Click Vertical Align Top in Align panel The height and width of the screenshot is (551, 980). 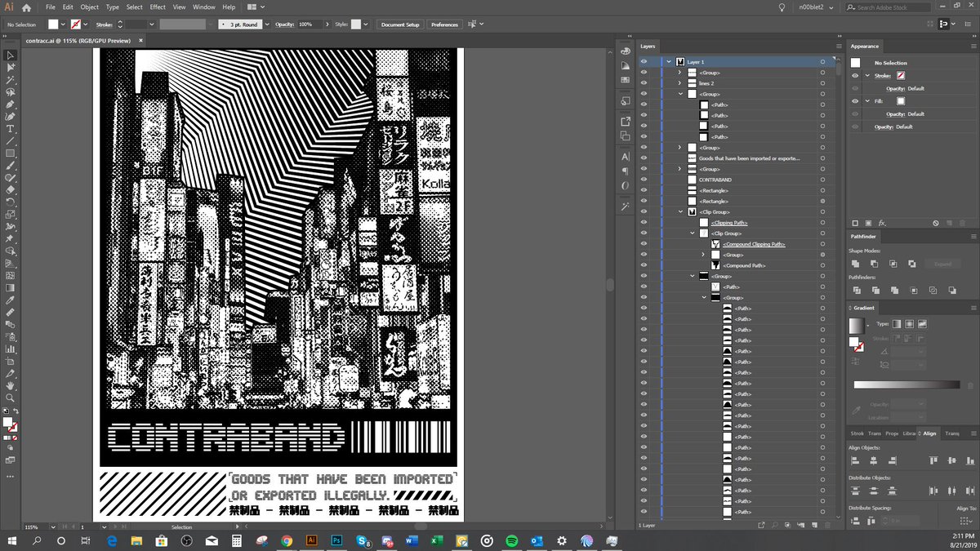click(932, 461)
